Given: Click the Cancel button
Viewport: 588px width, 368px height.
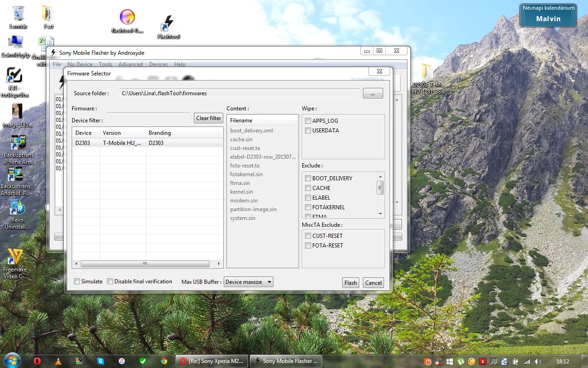Looking at the screenshot, I should pyautogui.click(x=373, y=283).
